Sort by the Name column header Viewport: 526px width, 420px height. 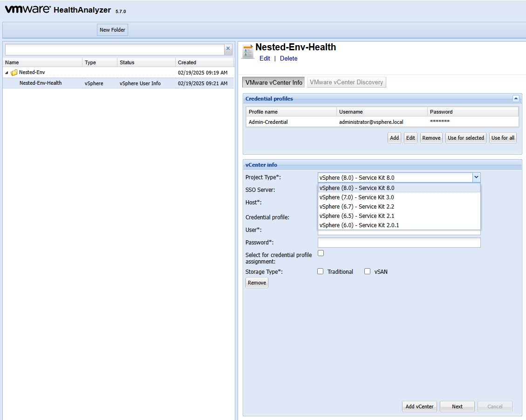coord(42,62)
